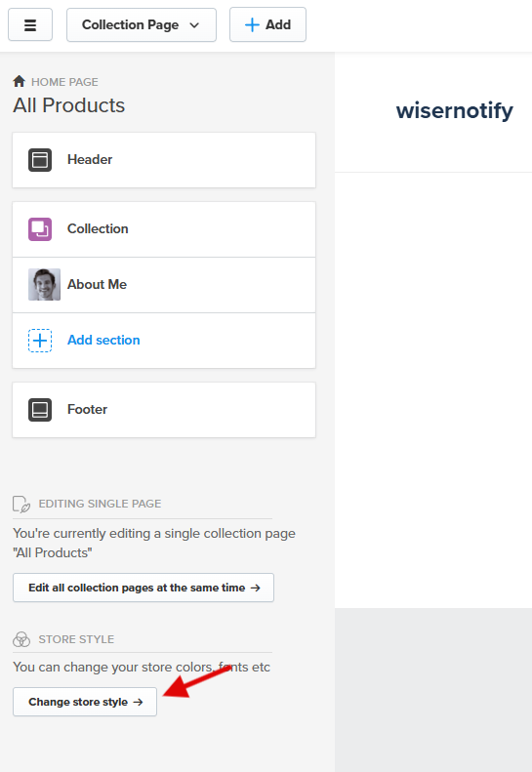532x772 pixels.
Task: Open the hamburger menu button
Action: pyautogui.click(x=30, y=24)
